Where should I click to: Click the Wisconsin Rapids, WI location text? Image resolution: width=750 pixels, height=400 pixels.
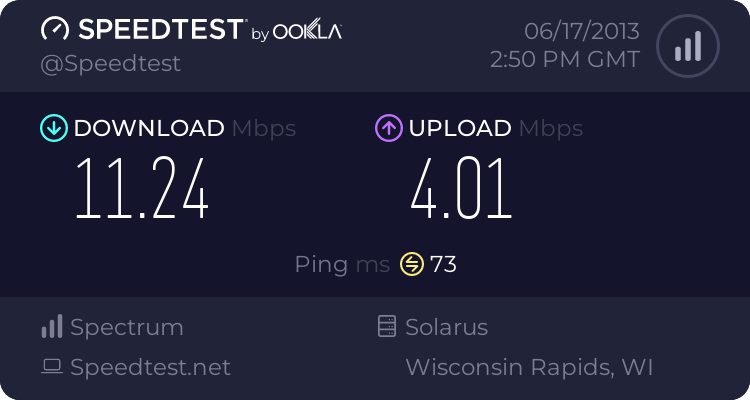pyautogui.click(x=529, y=367)
